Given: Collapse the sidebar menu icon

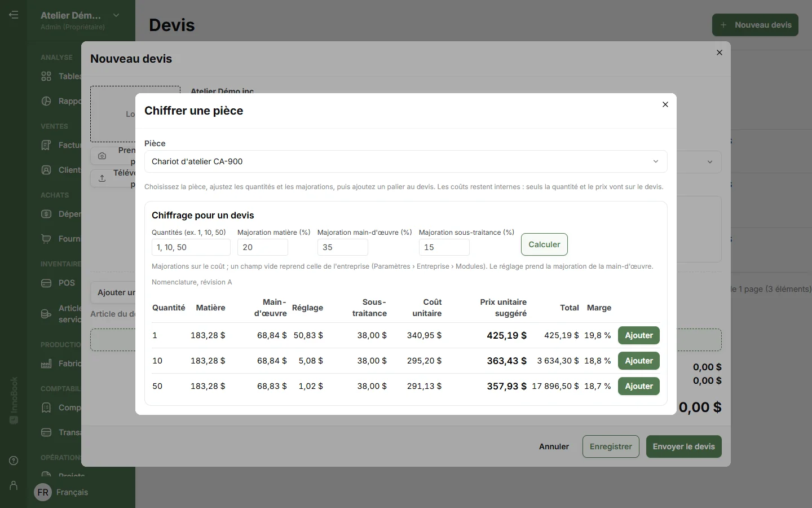Looking at the screenshot, I should click(14, 15).
